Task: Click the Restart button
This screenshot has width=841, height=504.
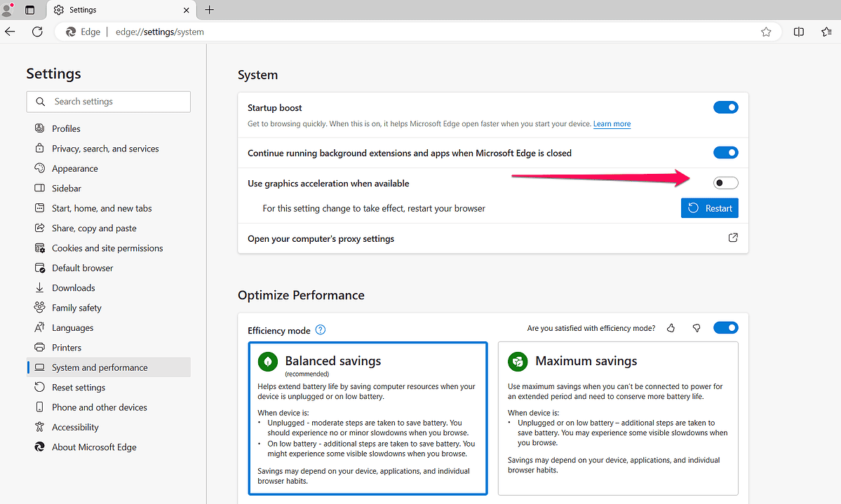Action: tap(709, 207)
